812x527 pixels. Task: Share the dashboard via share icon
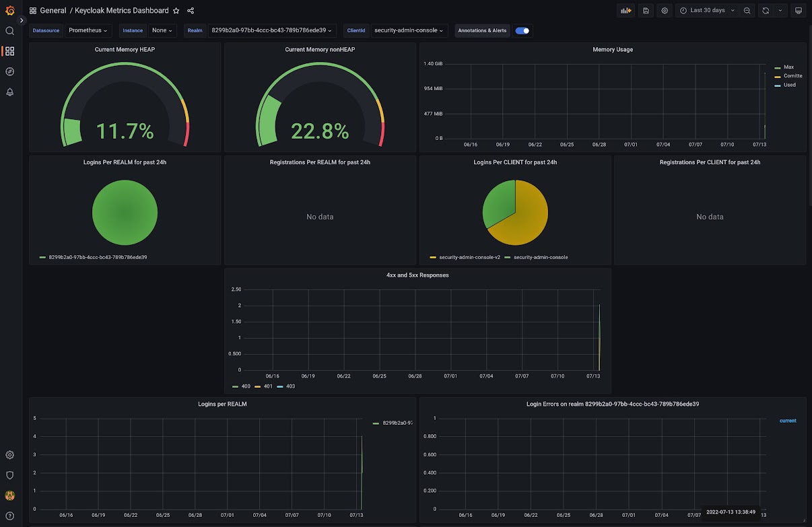[x=191, y=11]
